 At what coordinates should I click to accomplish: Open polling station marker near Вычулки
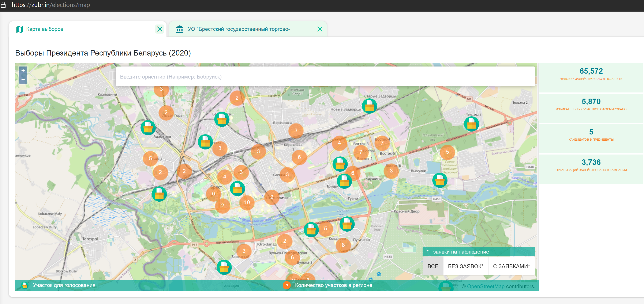coord(440,180)
